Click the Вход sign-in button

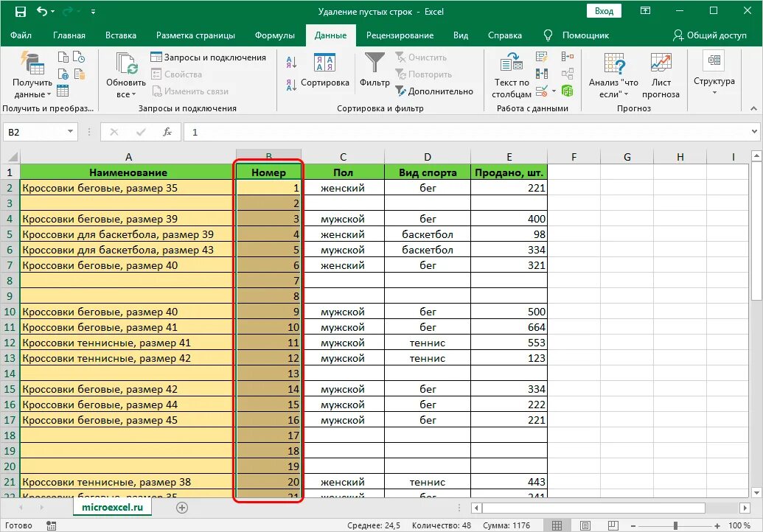coord(604,11)
